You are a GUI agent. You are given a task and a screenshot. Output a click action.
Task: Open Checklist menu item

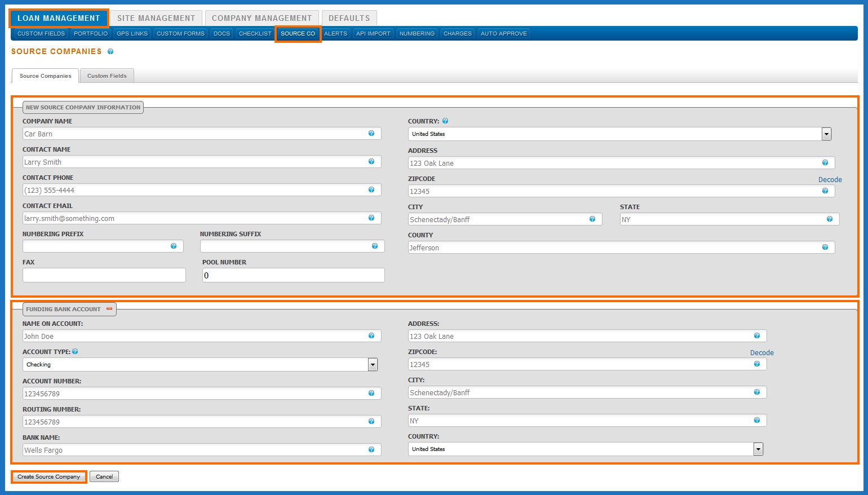click(x=255, y=34)
